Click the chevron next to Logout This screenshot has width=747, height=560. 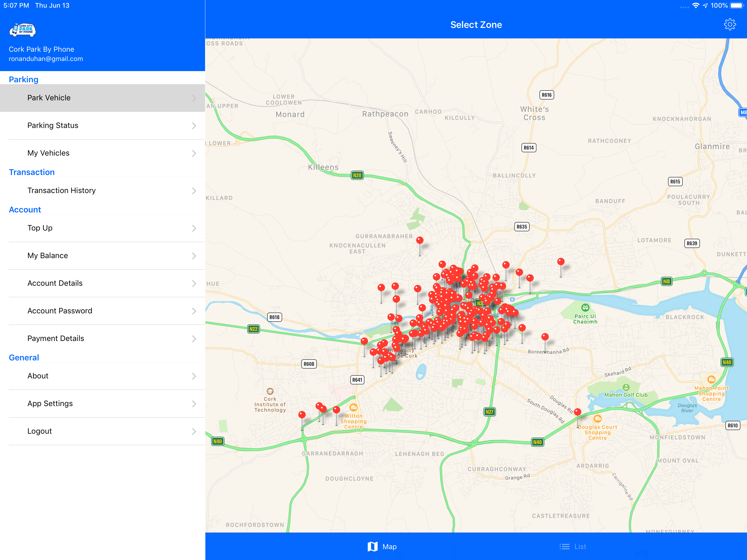tap(194, 432)
